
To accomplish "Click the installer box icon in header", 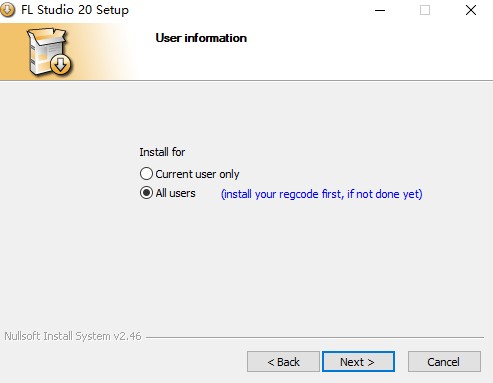I will coord(49,51).
